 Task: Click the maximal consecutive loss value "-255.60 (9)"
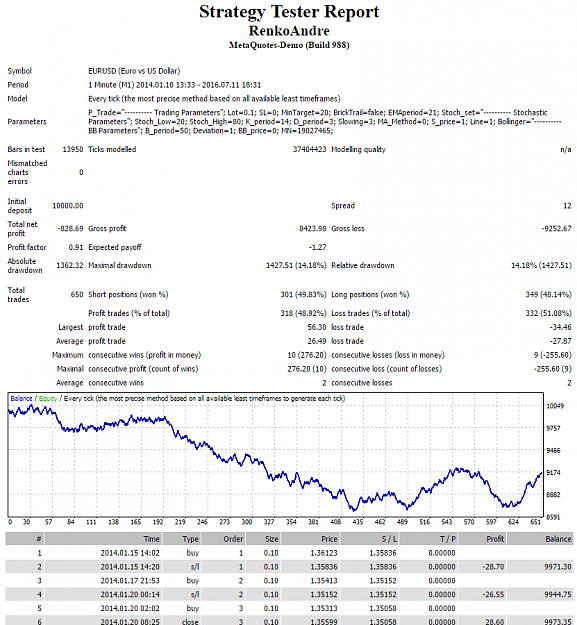[553, 369]
